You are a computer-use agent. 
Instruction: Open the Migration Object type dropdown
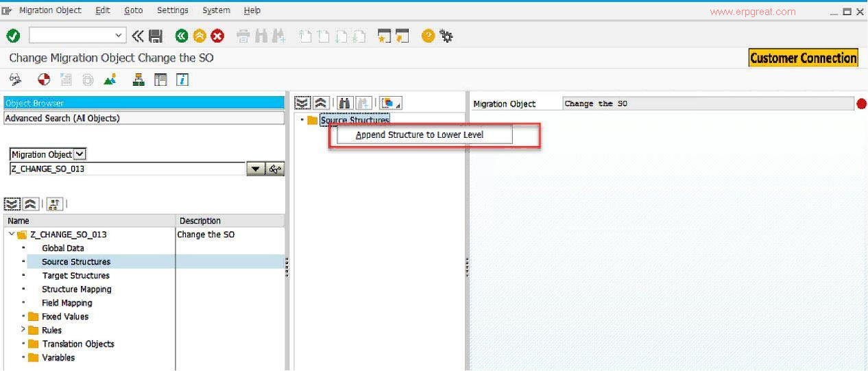point(80,154)
